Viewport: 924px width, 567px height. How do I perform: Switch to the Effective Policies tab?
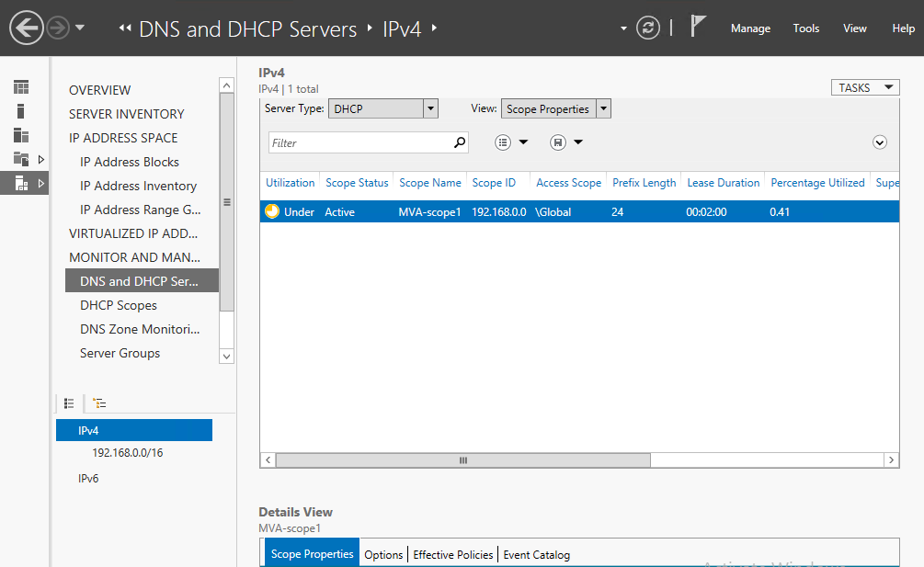(x=454, y=555)
